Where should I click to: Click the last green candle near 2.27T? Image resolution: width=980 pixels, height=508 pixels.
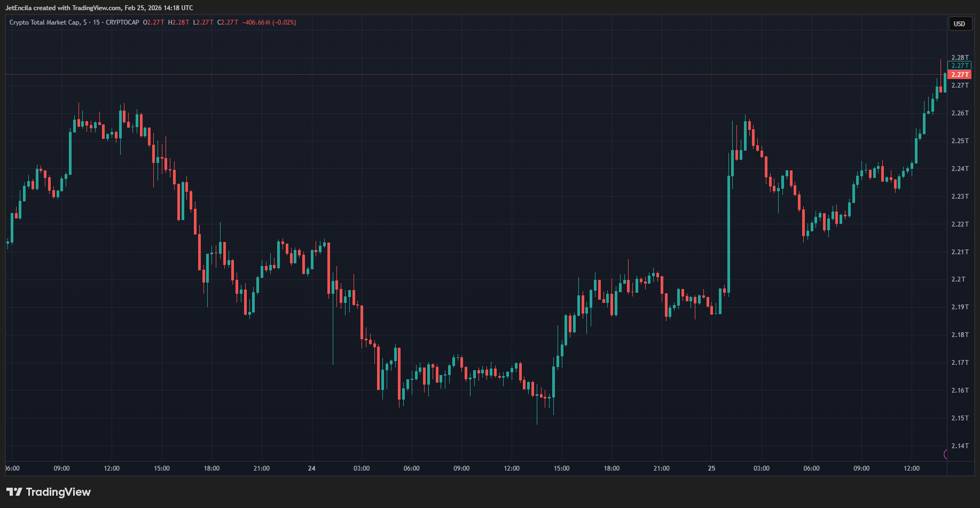[945, 83]
